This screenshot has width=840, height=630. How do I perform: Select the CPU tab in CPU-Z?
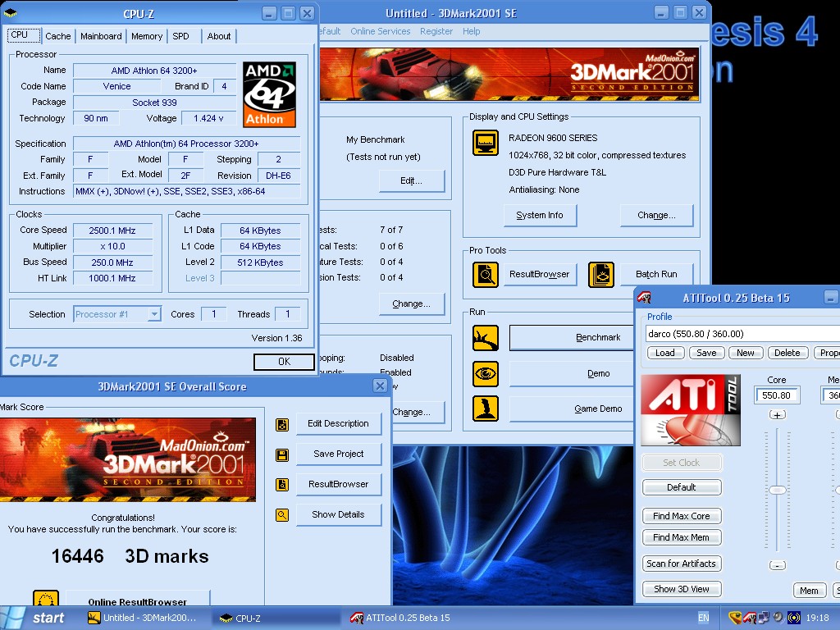(22, 34)
